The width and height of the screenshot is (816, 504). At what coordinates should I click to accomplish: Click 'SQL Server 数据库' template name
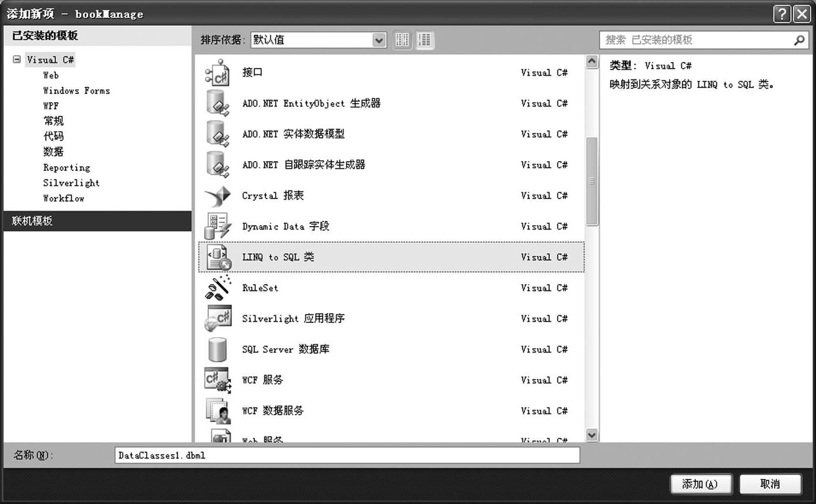pyautogui.click(x=285, y=349)
